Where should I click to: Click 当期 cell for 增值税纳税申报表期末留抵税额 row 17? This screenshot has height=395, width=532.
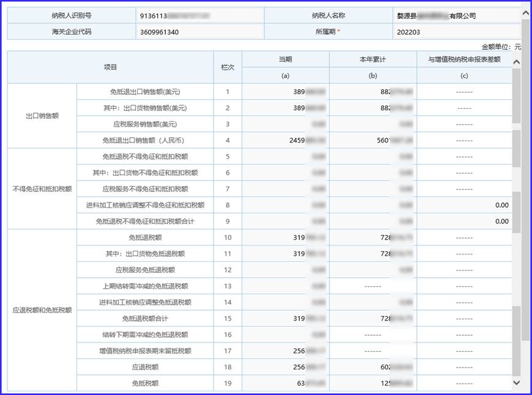[285, 351]
